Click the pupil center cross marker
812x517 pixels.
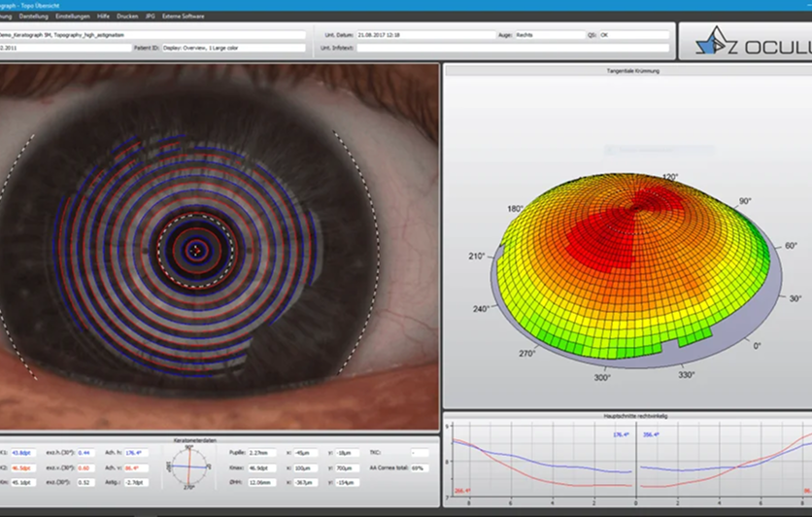[195, 251]
